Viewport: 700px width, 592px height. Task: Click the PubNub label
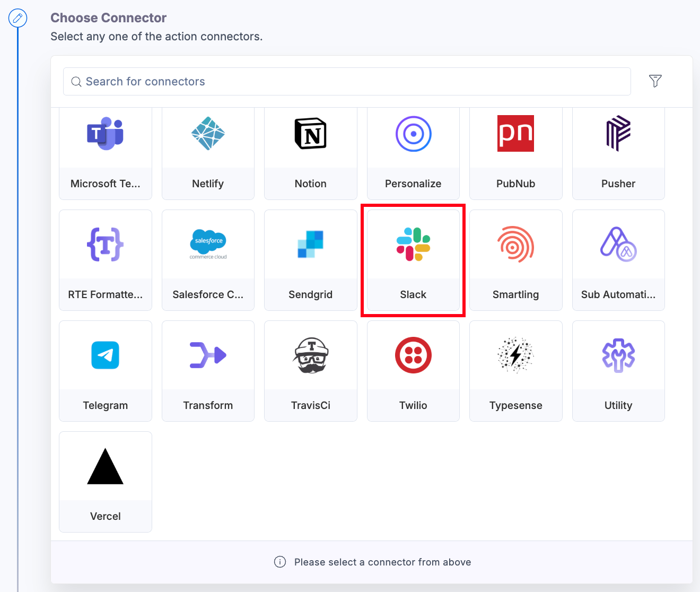(515, 184)
